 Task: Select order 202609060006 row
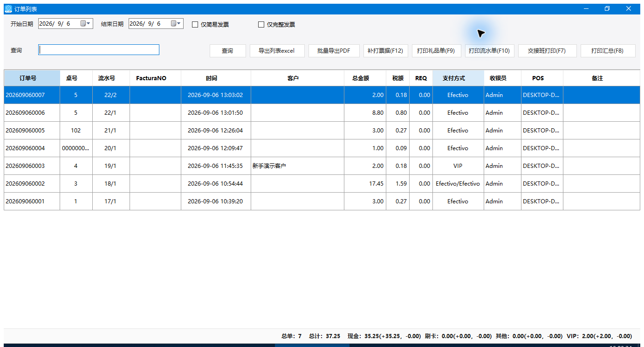(x=322, y=113)
